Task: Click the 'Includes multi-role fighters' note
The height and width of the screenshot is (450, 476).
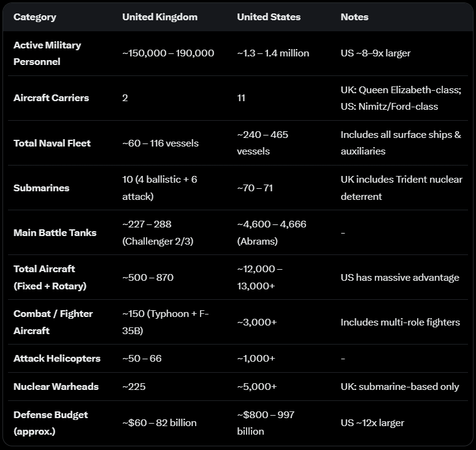Action: [x=400, y=322]
